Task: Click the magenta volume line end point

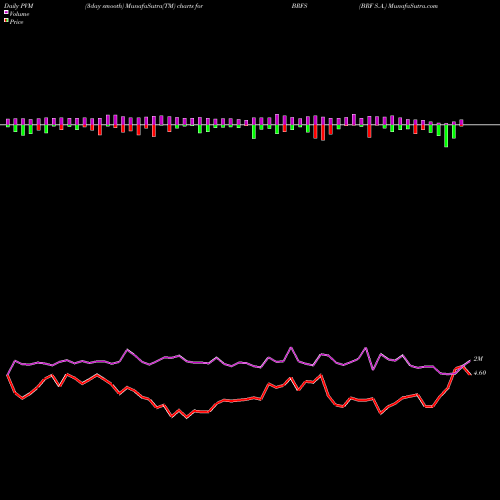Action: coord(470,361)
